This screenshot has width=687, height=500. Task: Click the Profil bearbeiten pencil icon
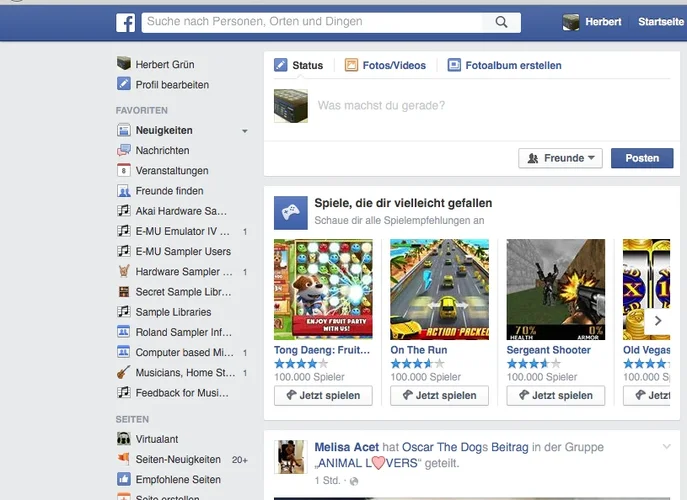pyautogui.click(x=124, y=84)
